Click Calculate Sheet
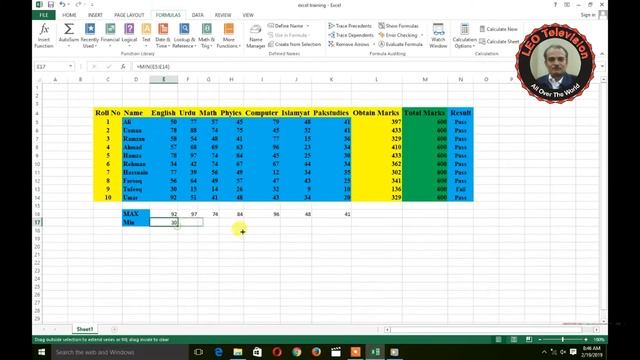The width and height of the screenshot is (640, 360). 499,41
